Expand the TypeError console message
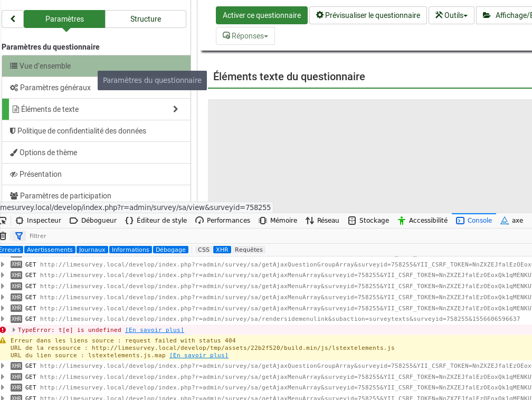532x400 pixels. 14,330
